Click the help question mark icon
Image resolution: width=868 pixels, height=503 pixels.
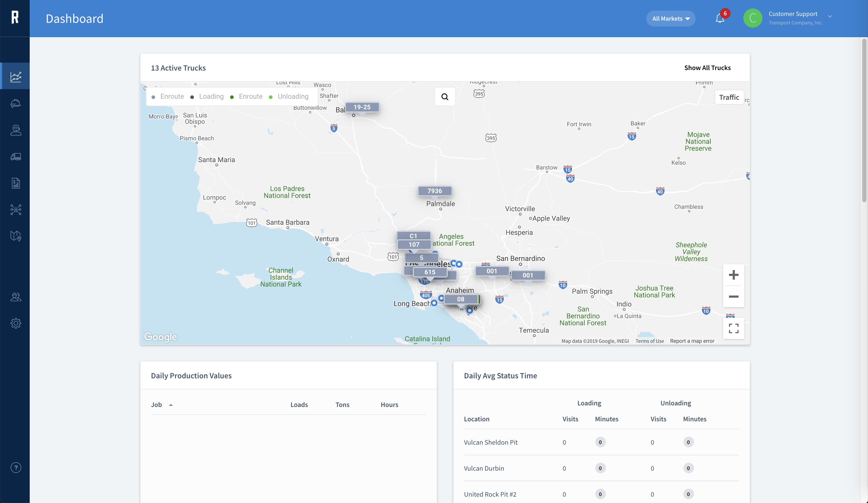(16, 468)
